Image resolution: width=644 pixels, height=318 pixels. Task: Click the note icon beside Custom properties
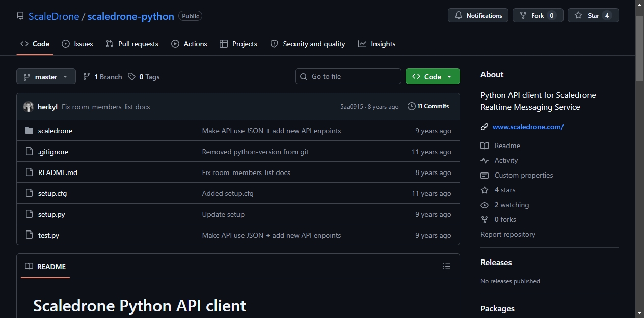pos(485,175)
